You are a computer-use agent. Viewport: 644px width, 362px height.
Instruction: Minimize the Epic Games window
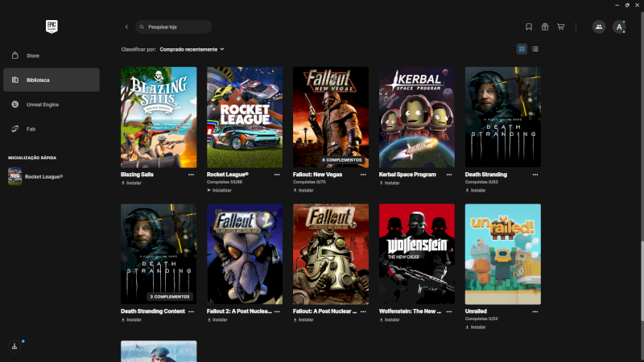[617, 5]
